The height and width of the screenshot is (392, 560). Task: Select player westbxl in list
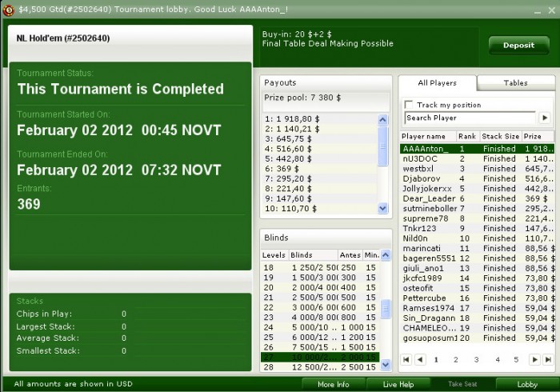pyautogui.click(x=477, y=169)
